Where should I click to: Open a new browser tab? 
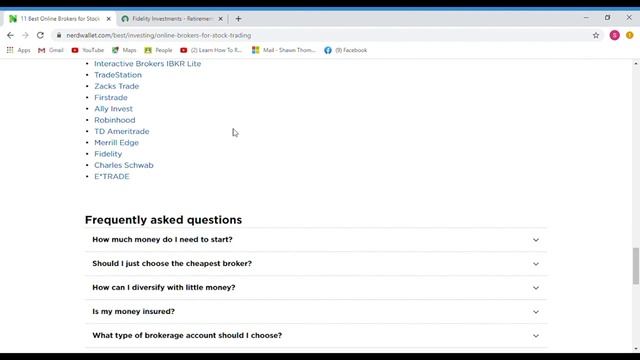pos(238,19)
